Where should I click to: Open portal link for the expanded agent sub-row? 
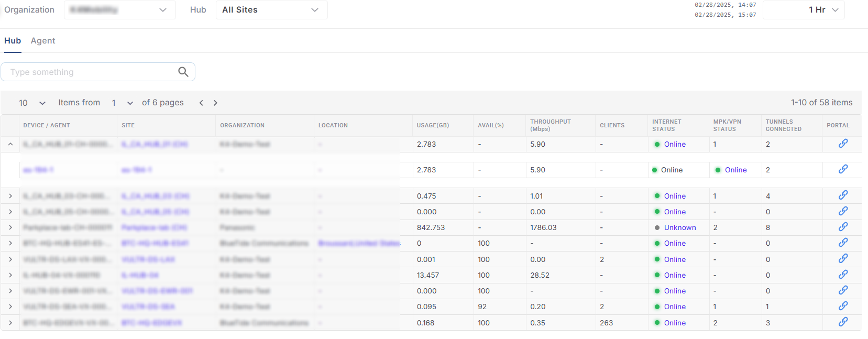click(843, 169)
